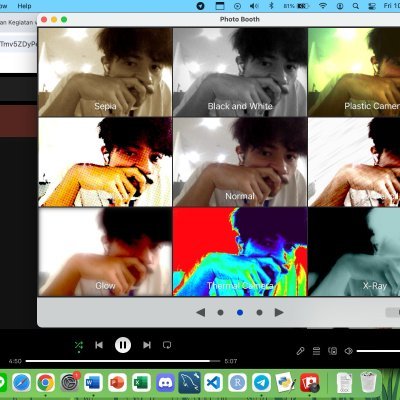Open the user account menu bar icon

pos(340,6)
